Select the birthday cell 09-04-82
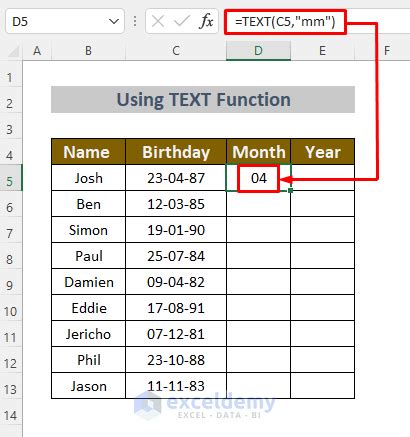The width and height of the screenshot is (410, 437). click(x=176, y=282)
